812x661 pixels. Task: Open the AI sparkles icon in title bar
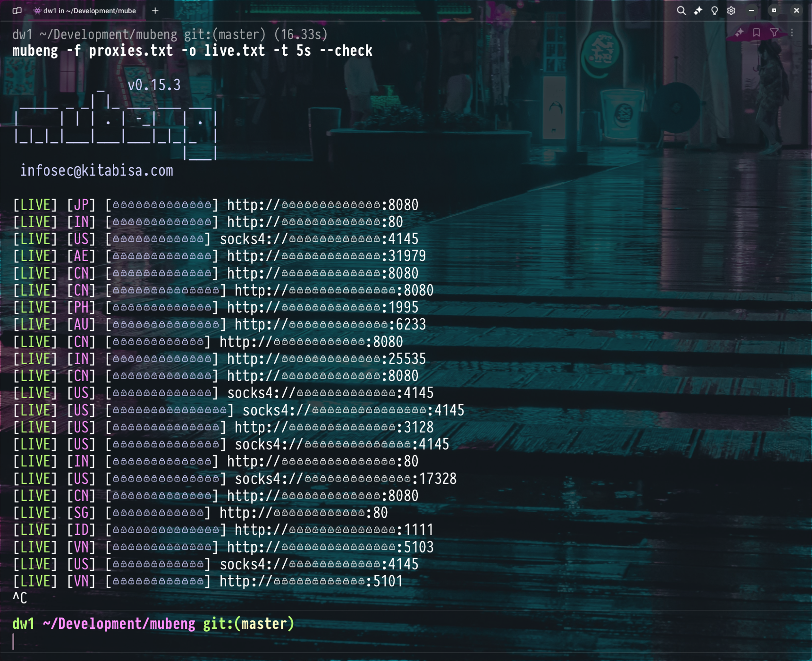(x=698, y=10)
